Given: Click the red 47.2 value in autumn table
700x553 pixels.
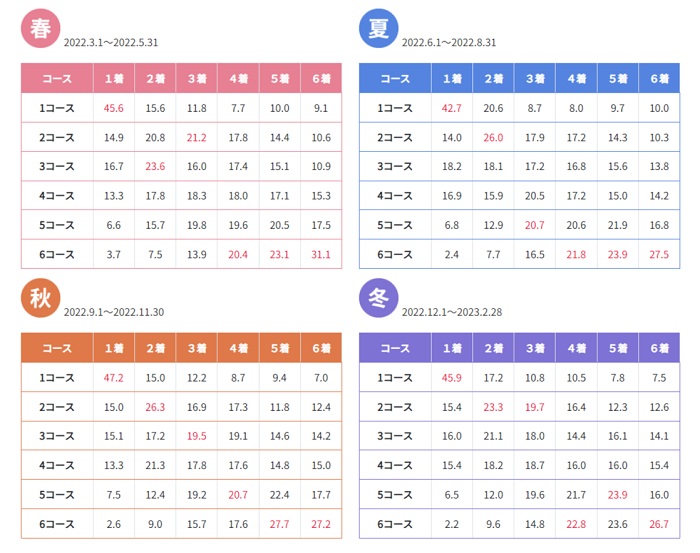Looking at the screenshot, I should [x=114, y=378].
